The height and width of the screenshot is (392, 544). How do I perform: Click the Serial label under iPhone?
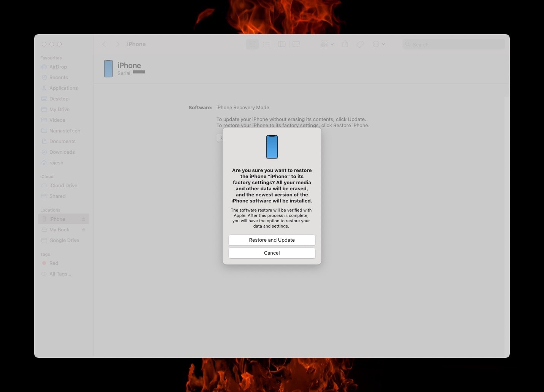pyautogui.click(x=124, y=73)
